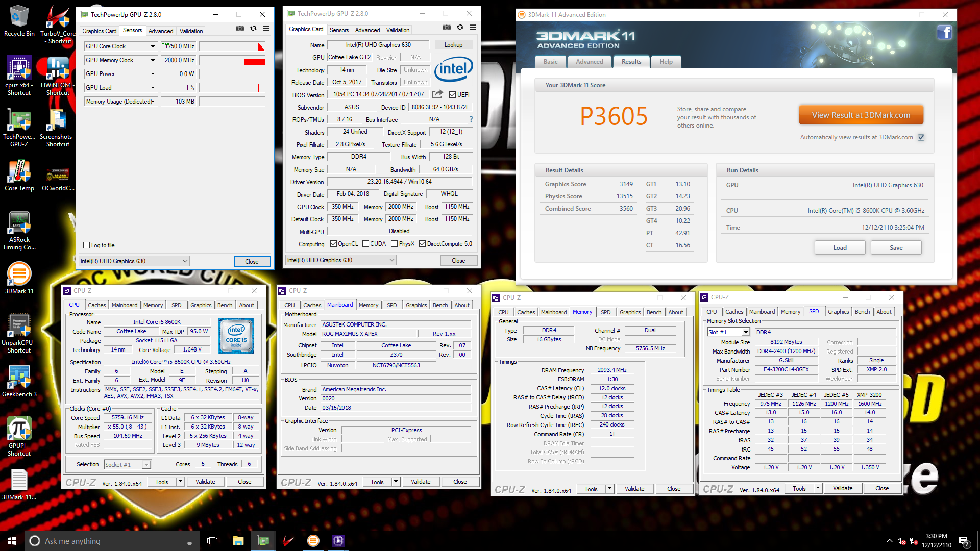Viewport: 980px width, 551px height.
Task: Switch to Bench tab in CPU-Z Mainboard window
Action: point(440,305)
